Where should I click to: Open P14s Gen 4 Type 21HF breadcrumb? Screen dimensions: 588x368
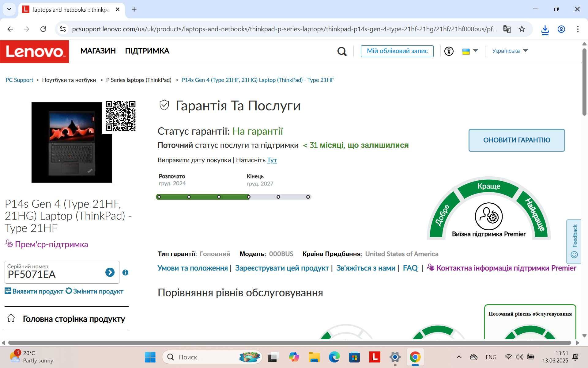(x=258, y=80)
